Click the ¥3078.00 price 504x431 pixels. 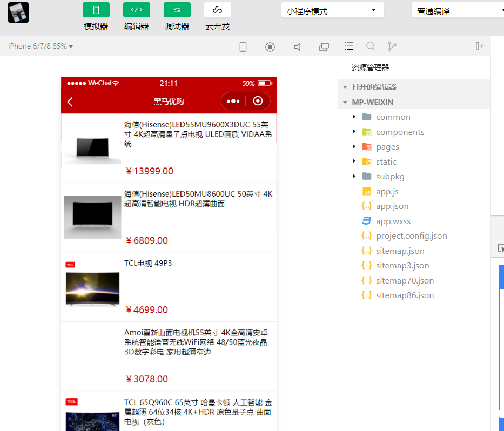[147, 379]
